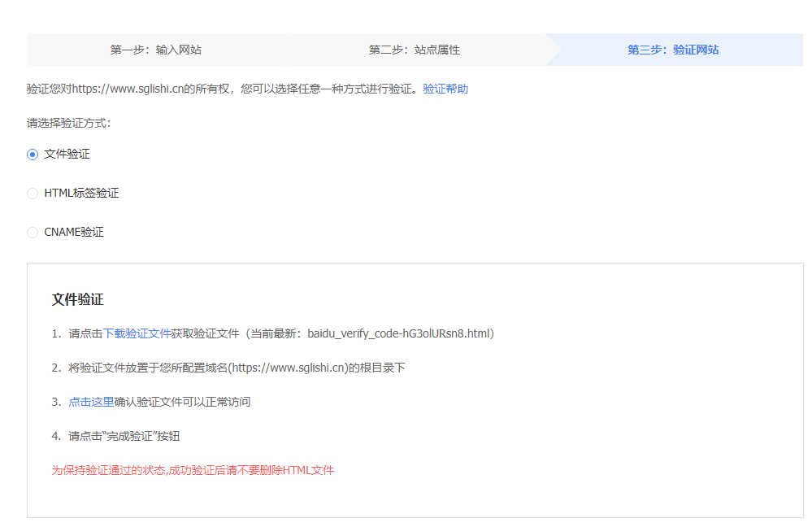Click the filename baidu_verify_code-hG3olURsn8.html
This screenshot has height=527, width=812.
tap(402, 333)
